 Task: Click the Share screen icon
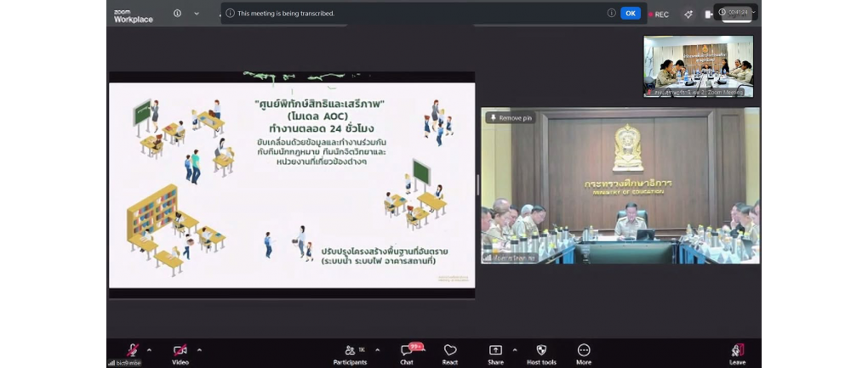495,350
